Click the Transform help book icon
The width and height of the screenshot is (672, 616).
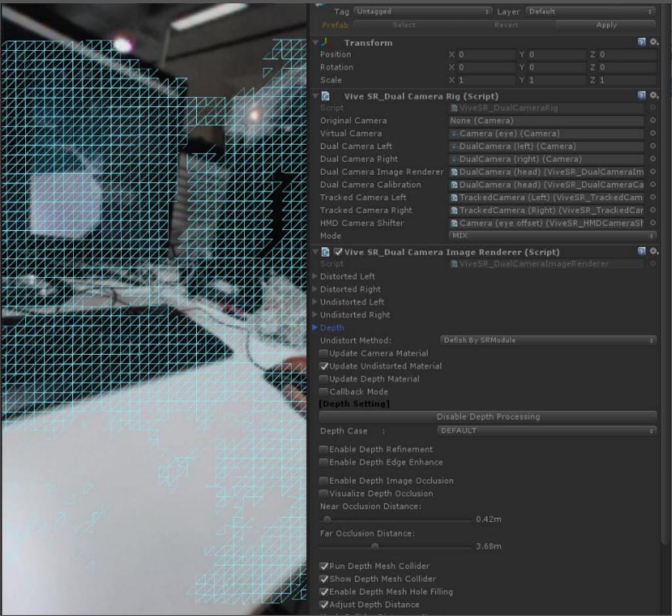click(642, 43)
